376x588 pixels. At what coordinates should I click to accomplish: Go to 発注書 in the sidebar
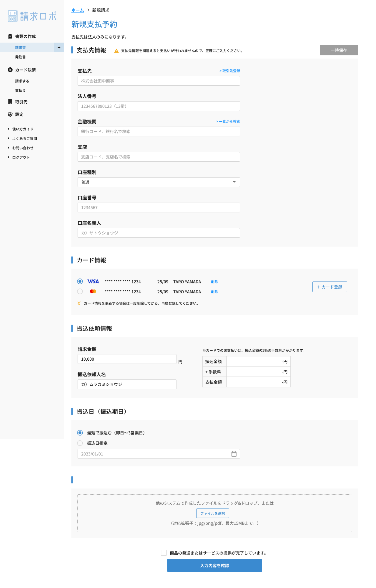click(x=21, y=57)
